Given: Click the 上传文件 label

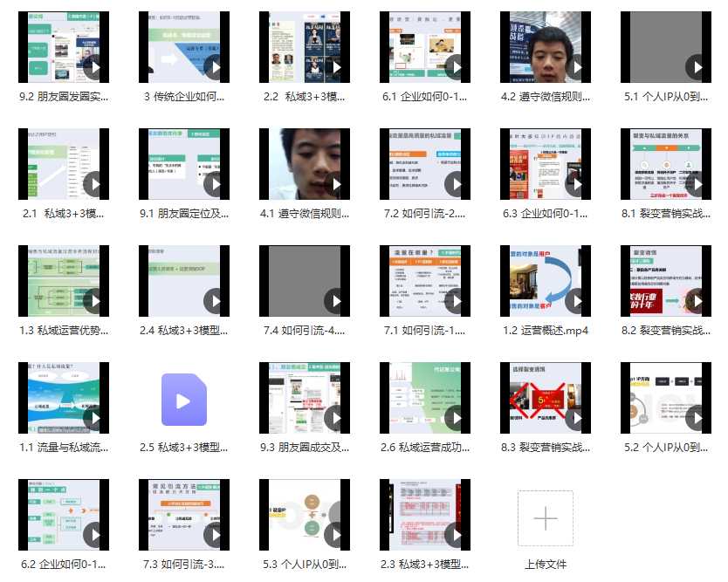Looking at the screenshot, I should [x=545, y=564].
